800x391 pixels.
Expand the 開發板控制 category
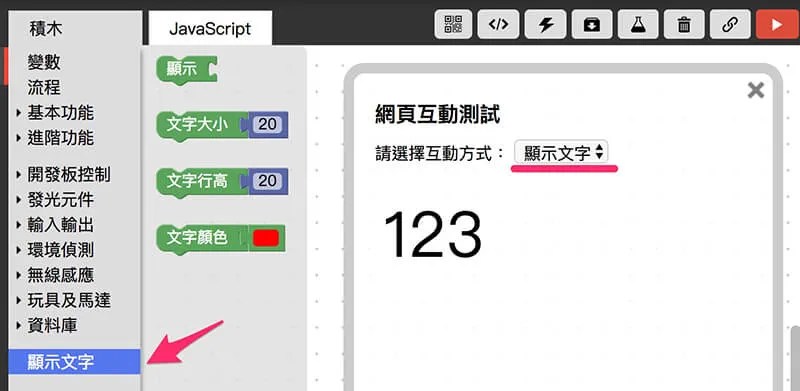tap(63, 175)
